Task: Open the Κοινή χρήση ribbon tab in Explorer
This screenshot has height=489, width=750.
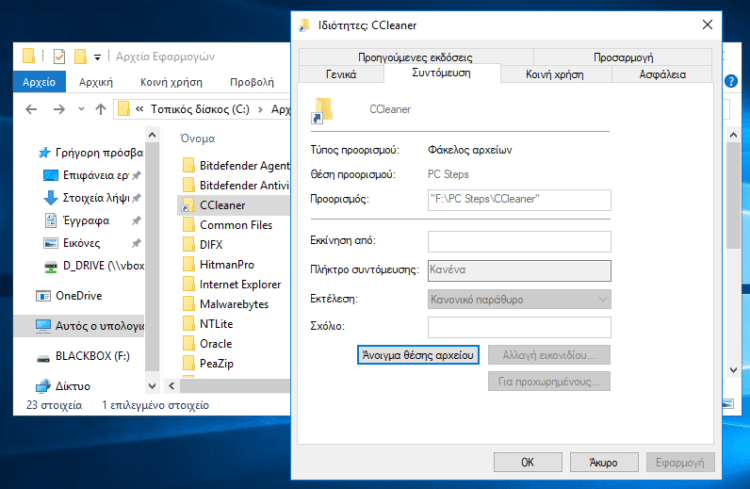Action: click(171, 82)
